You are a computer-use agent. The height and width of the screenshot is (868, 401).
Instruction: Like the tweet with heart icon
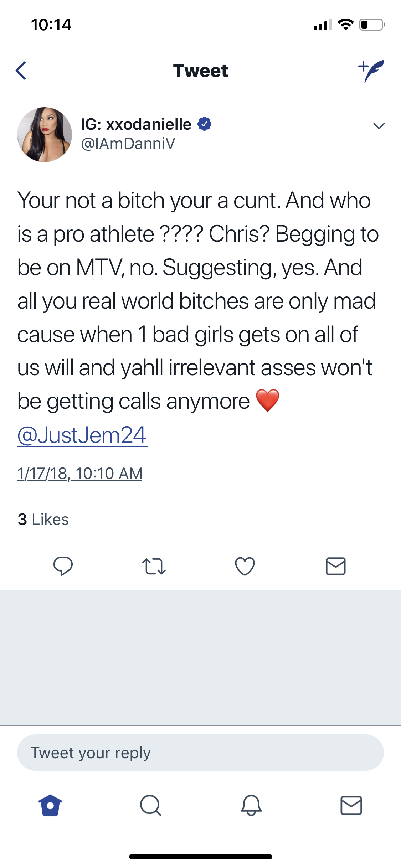point(245,566)
